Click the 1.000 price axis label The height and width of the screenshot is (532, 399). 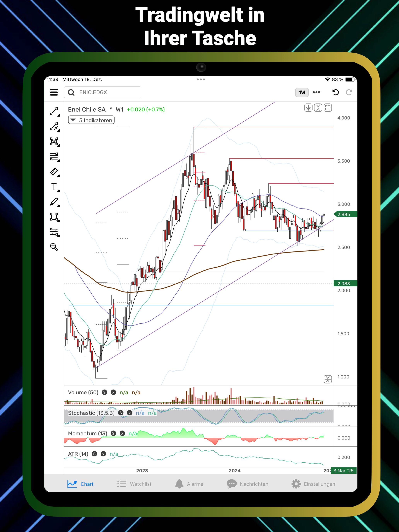point(343,377)
